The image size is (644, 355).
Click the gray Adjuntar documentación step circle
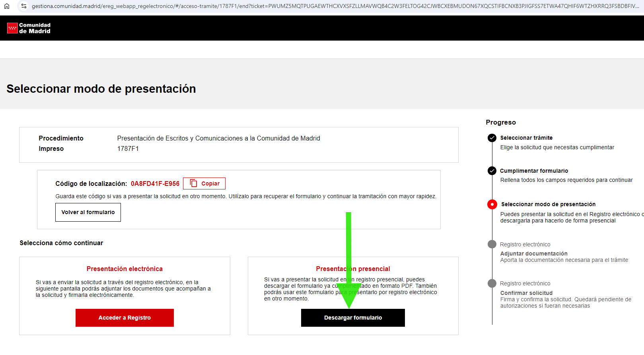click(x=492, y=244)
